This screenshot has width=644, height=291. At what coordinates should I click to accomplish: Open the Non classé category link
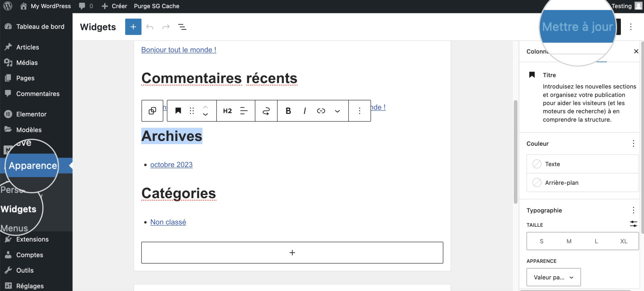(168, 222)
